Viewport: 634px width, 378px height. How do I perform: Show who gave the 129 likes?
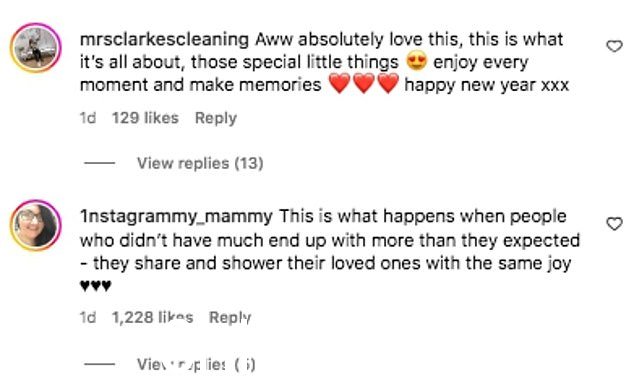[x=145, y=118]
